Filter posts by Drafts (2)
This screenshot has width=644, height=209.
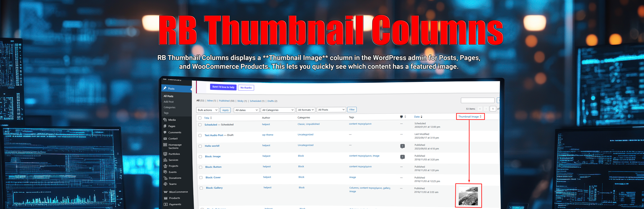click(x=272, y=101)
